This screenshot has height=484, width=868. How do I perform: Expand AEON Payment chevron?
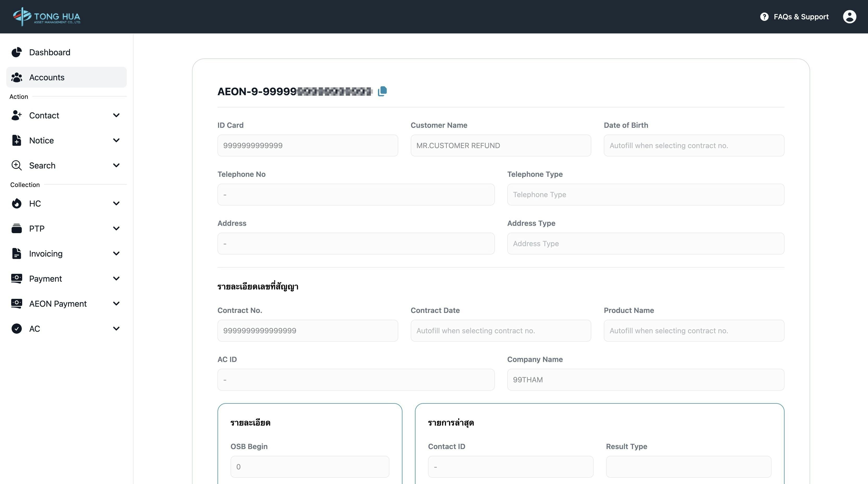(x=116, y=304)
